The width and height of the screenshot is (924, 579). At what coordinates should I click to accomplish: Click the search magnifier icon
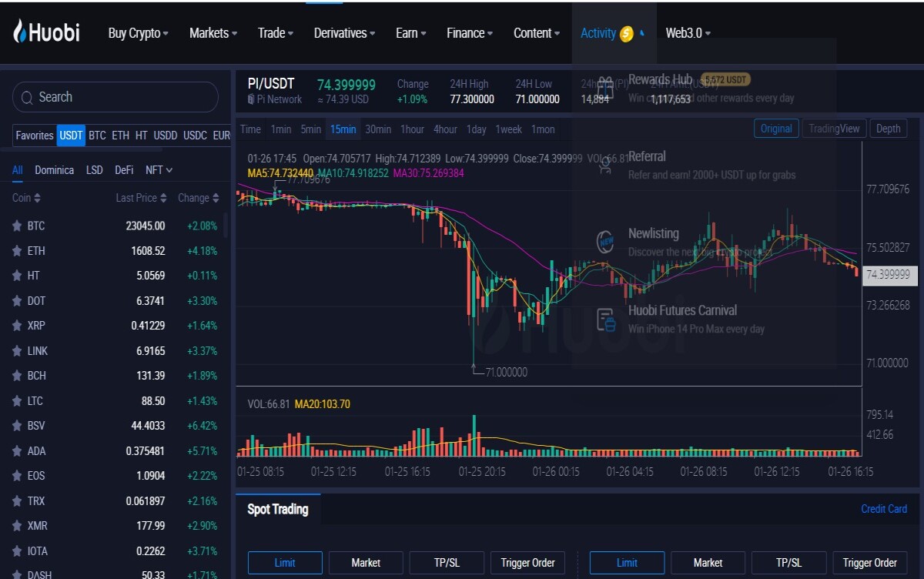[x=28, y=98]
